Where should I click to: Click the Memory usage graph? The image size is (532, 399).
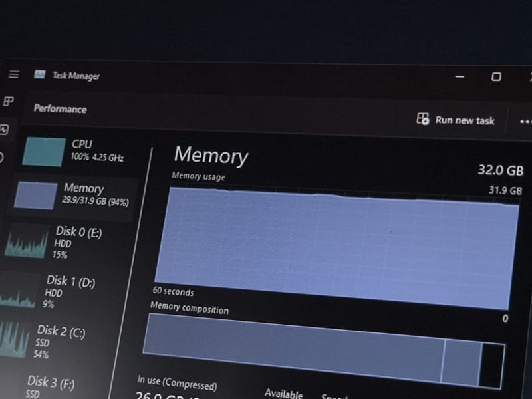tap(336, 247)
